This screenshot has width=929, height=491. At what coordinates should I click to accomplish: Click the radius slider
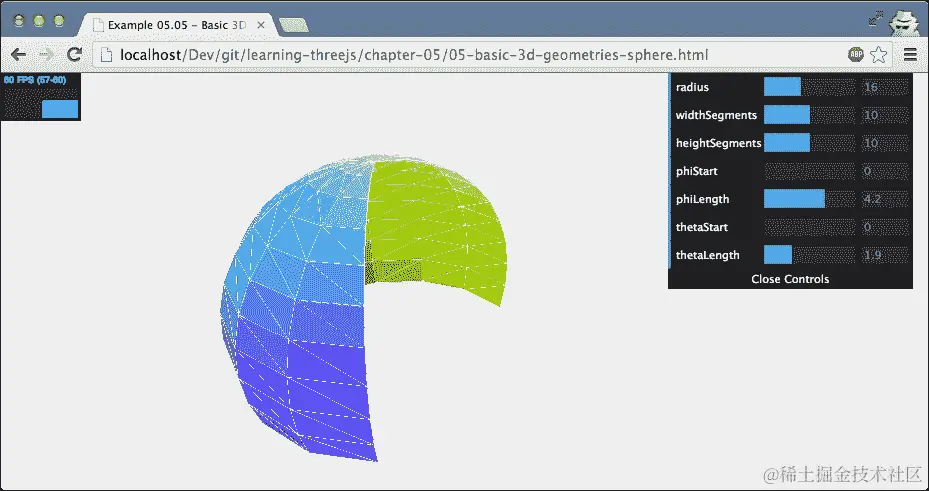click(809, 87)
